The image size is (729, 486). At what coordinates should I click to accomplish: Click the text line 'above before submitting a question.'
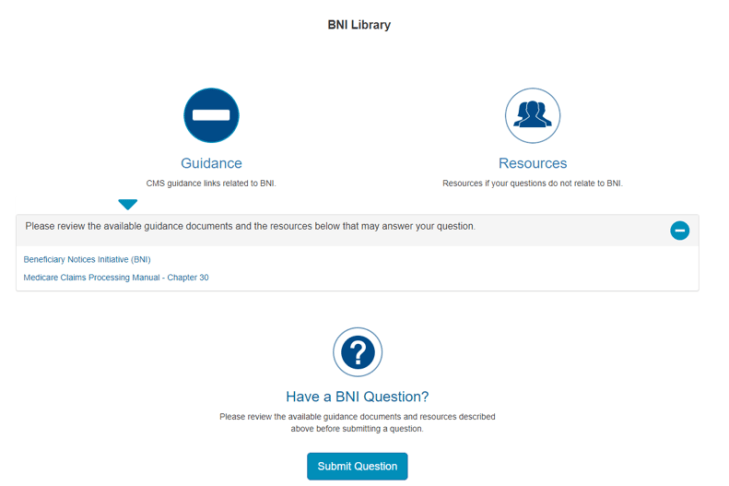[x=357, y=428]
